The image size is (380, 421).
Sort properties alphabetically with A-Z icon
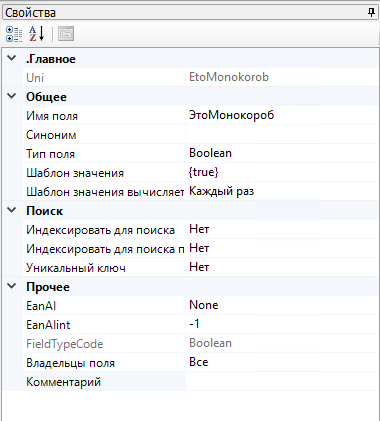click(x=36, y=34)
